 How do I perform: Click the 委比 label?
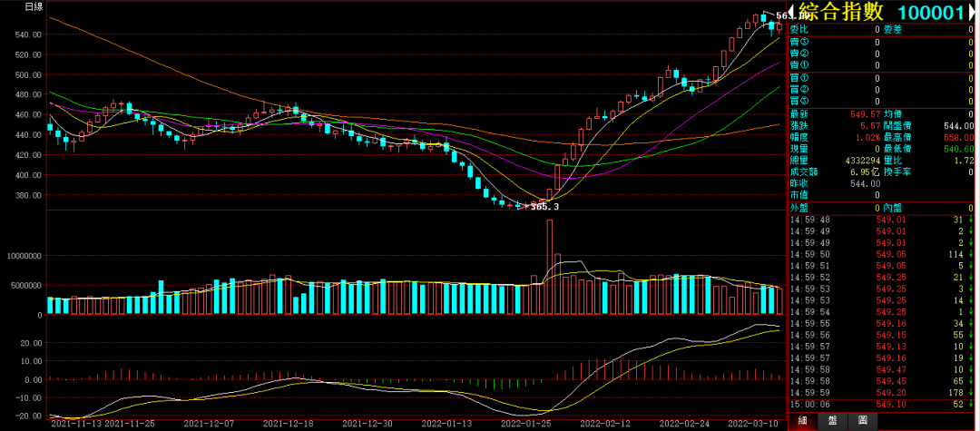[x=799, y=29]
